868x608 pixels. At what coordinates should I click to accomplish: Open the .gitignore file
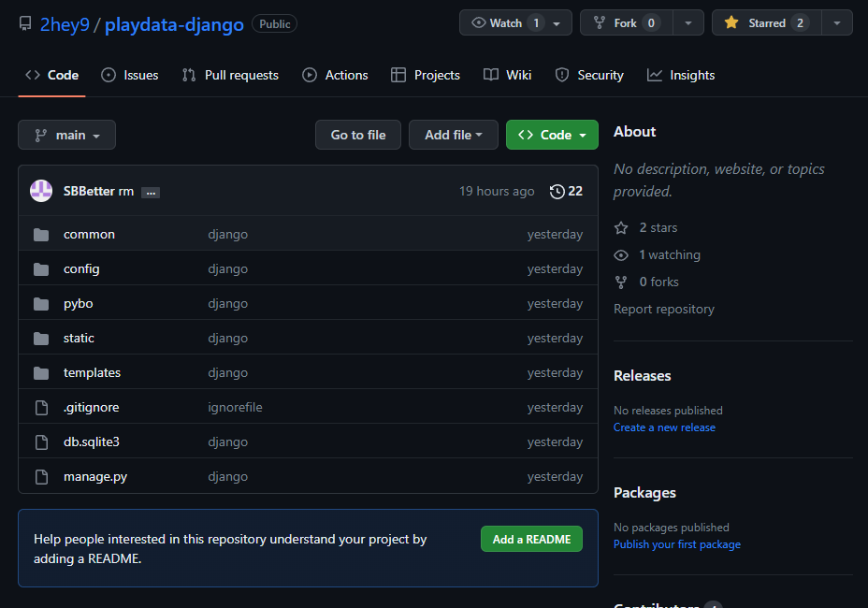coord(92,407)
